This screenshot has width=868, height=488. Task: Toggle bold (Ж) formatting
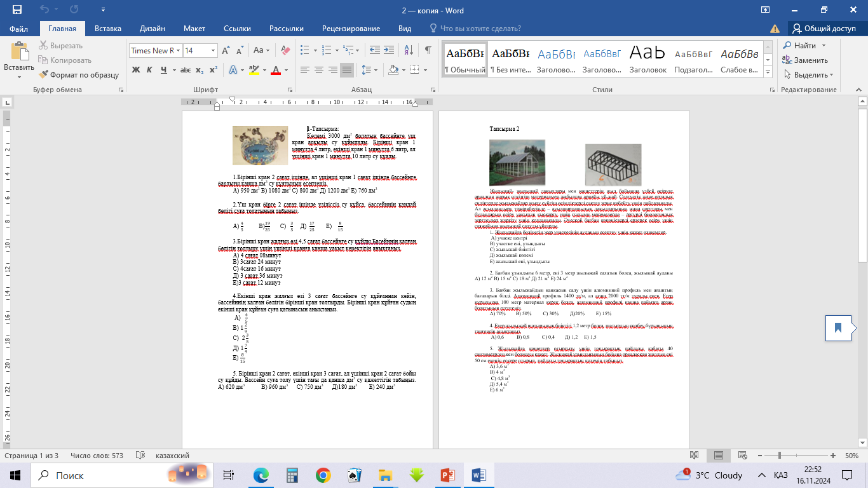[135, 70]
